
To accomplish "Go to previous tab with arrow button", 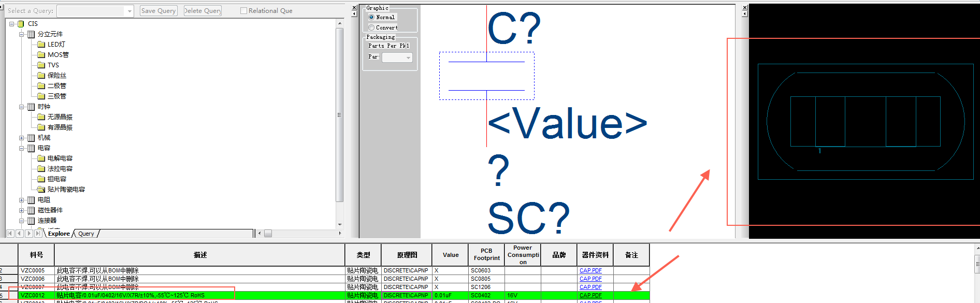I will pos(20,234).
